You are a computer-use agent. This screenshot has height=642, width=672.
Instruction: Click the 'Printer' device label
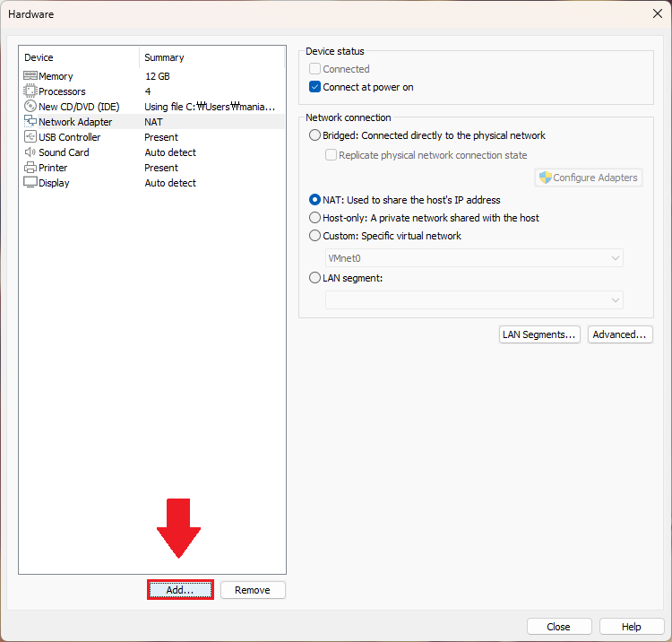point(53,168)
